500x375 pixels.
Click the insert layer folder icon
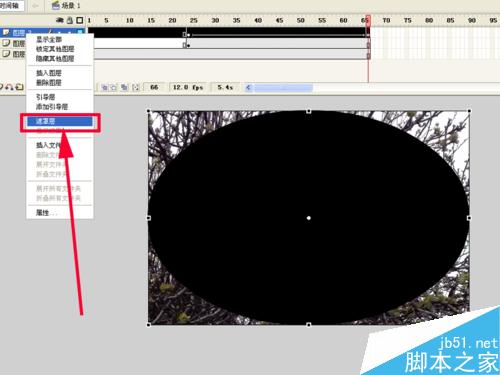(19, 87)
